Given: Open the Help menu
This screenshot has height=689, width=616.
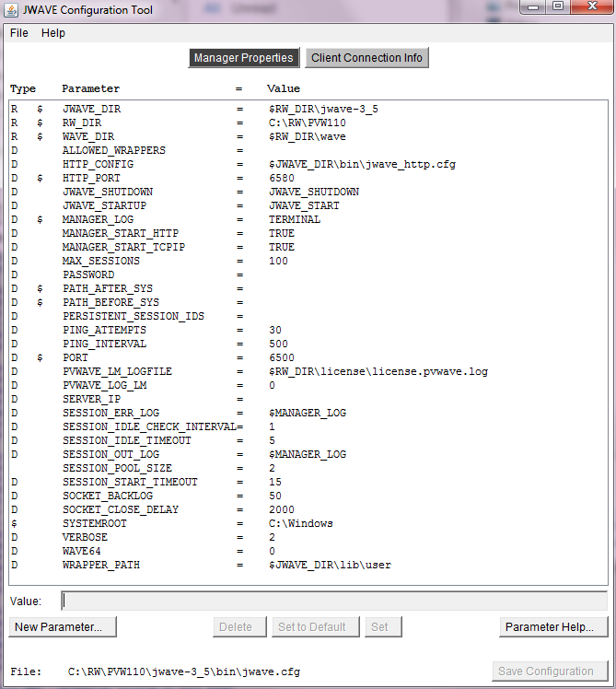Looking at the screenshot, I should [x=53, y=33].
